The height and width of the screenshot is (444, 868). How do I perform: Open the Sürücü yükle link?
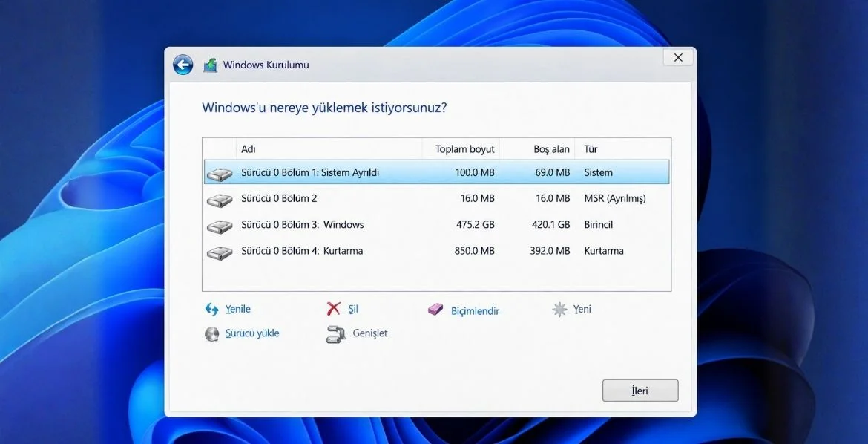[x=252, y=333]
